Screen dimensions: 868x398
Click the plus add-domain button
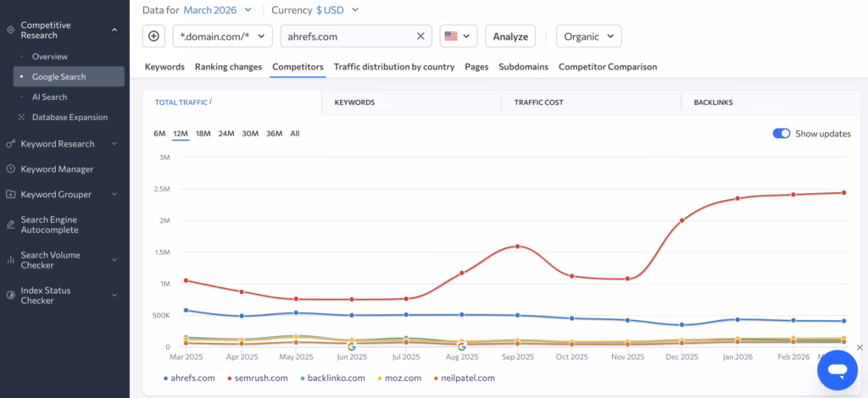click(154, 36)
